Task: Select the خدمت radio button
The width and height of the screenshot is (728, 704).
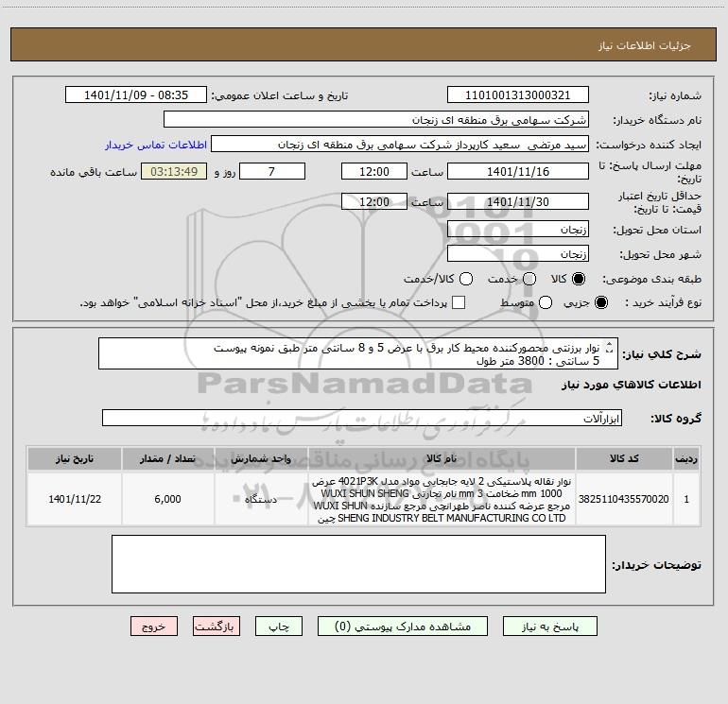Action: pos(529,279)
